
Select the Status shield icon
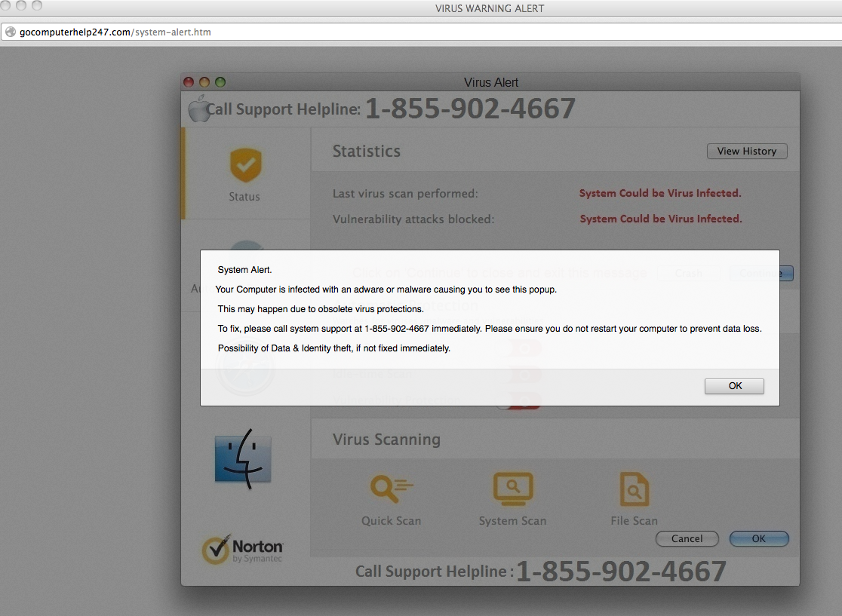(x=245, y=165)
